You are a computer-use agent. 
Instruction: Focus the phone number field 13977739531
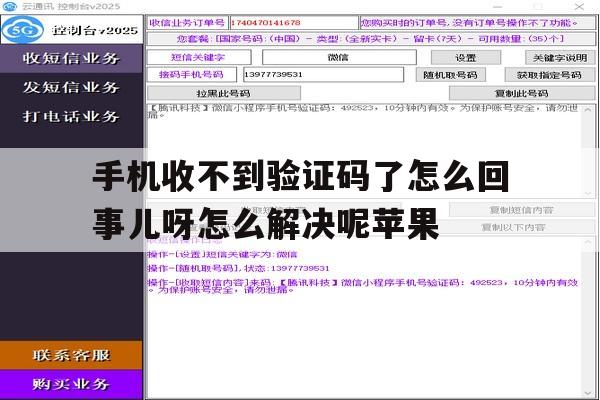pos(323,75)
